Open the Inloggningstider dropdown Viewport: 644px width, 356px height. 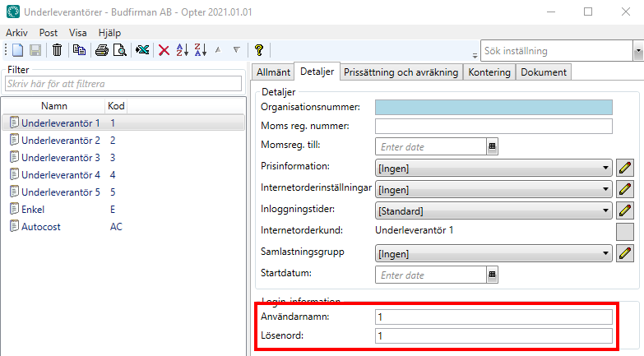tap(605, 210)
